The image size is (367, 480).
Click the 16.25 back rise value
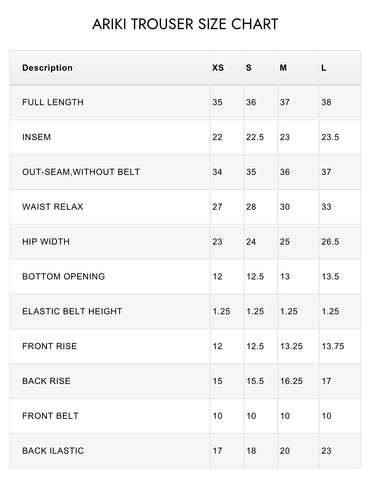pos(291,381)
